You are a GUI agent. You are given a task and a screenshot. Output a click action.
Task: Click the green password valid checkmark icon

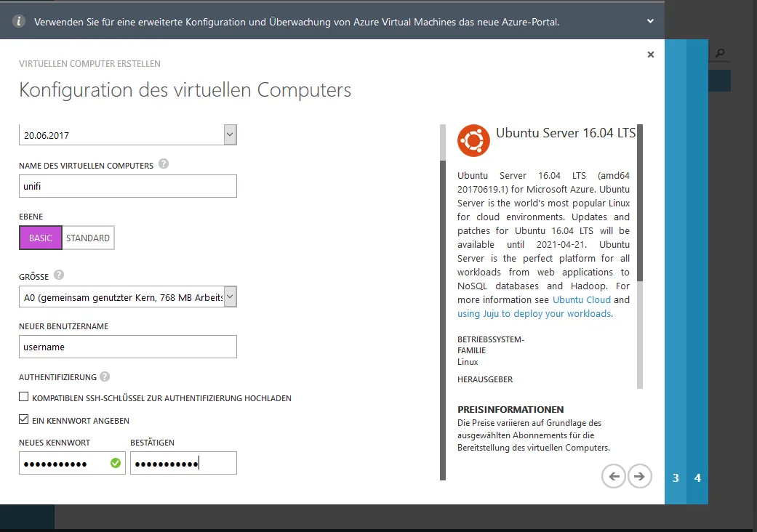[x=116, y=463]
